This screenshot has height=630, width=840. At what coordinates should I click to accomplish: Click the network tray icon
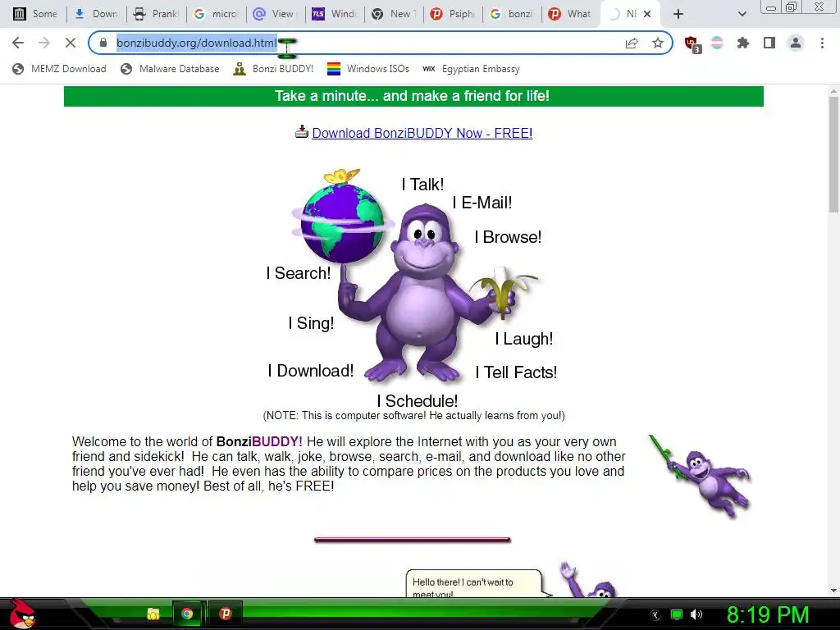677,614
